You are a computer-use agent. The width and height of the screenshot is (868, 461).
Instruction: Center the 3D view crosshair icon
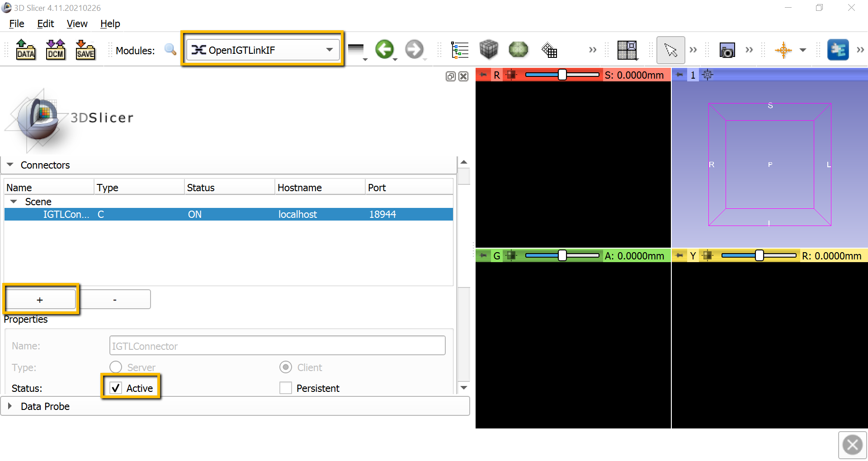[708, 75]
